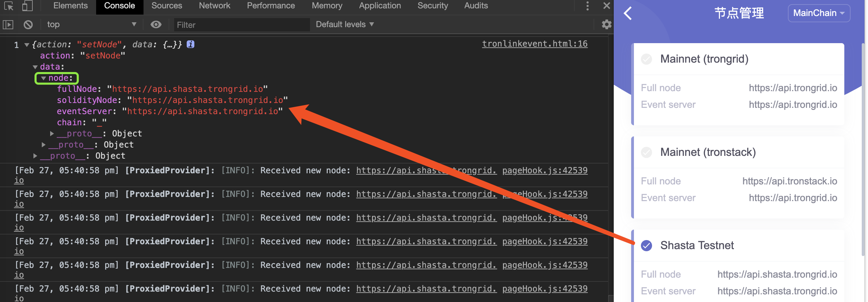Collapse the node property
Screen dimensions: 868x302
[44, 78]
